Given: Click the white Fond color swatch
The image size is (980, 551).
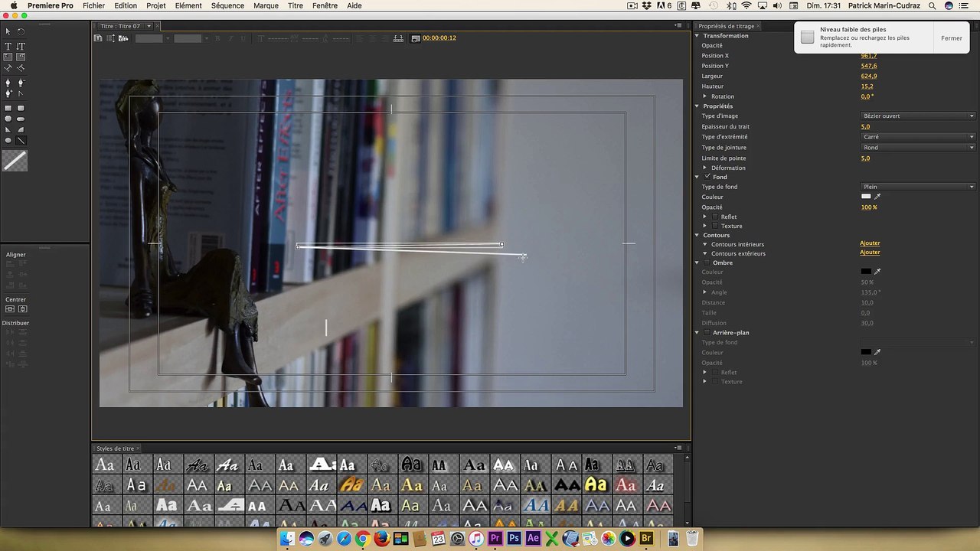Looking at the screenshot, I should (x=866, y=197).
